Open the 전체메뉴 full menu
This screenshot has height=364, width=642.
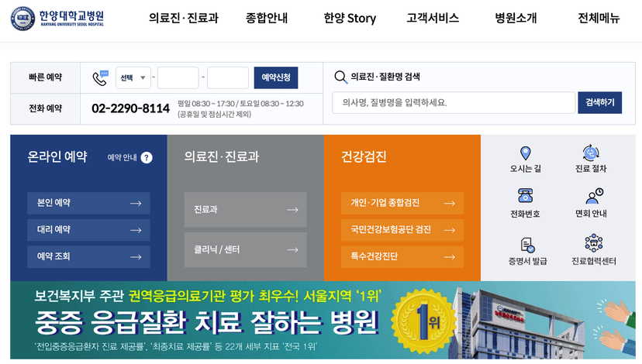(x=599, y=18)
